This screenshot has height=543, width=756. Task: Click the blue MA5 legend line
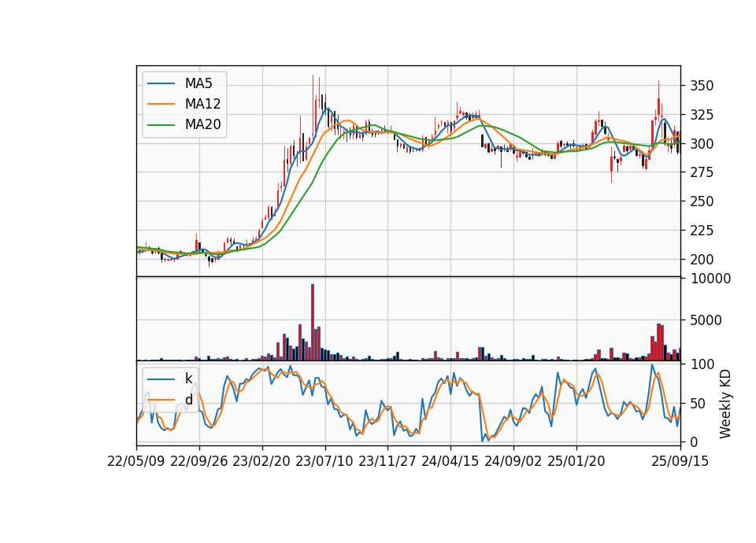161,83
